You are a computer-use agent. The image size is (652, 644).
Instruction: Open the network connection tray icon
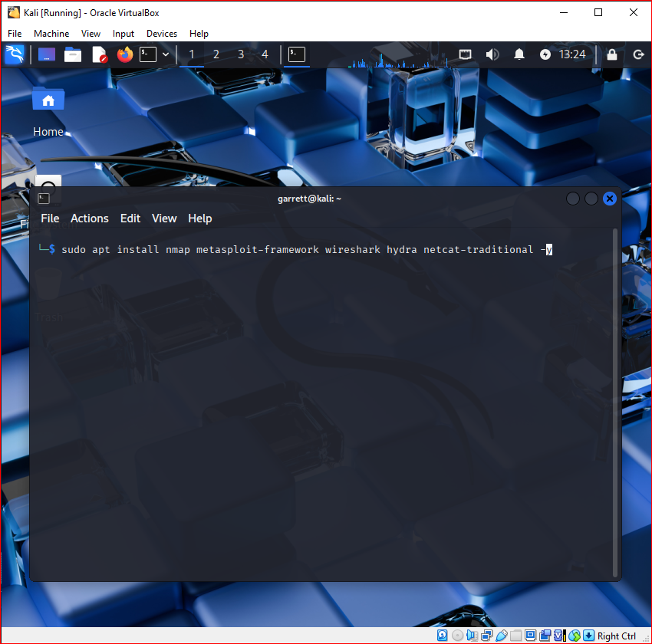click(x=466, y=54)
